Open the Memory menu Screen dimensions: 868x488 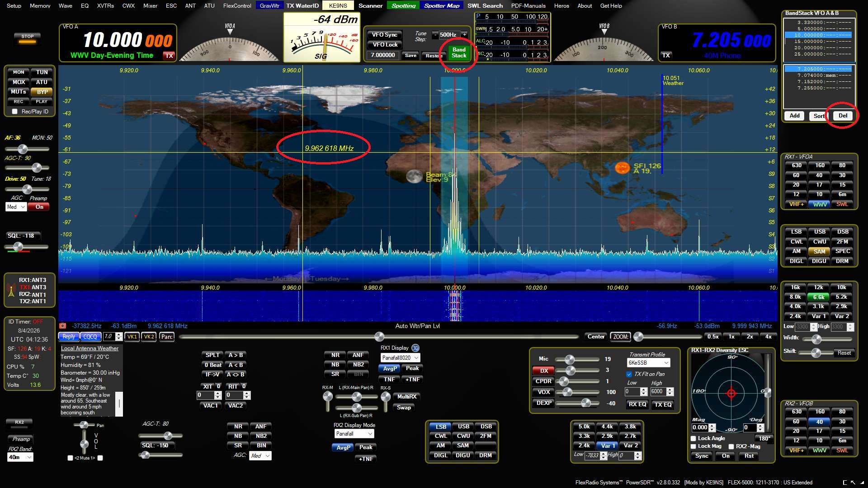[x=40, y=6]
